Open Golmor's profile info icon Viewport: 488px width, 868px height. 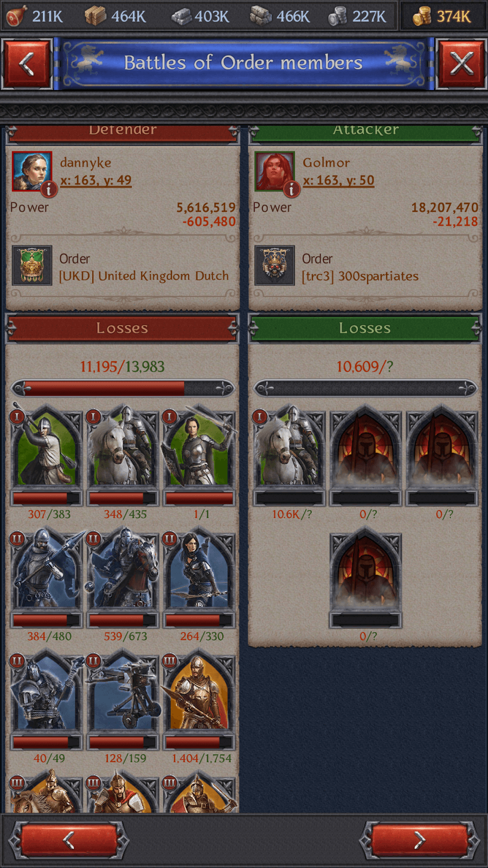coord(292,188)
